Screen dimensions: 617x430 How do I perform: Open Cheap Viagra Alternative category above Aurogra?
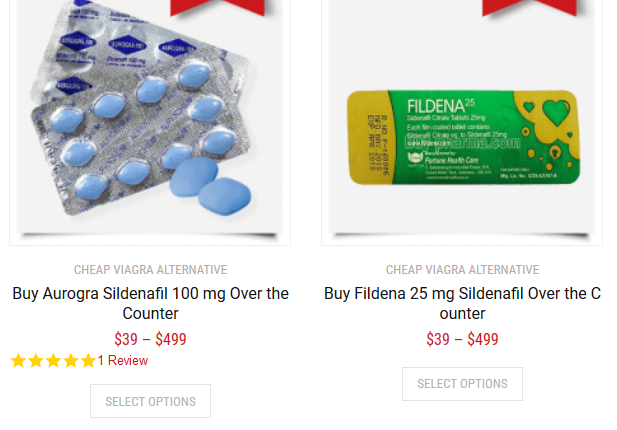coord(150,270)
